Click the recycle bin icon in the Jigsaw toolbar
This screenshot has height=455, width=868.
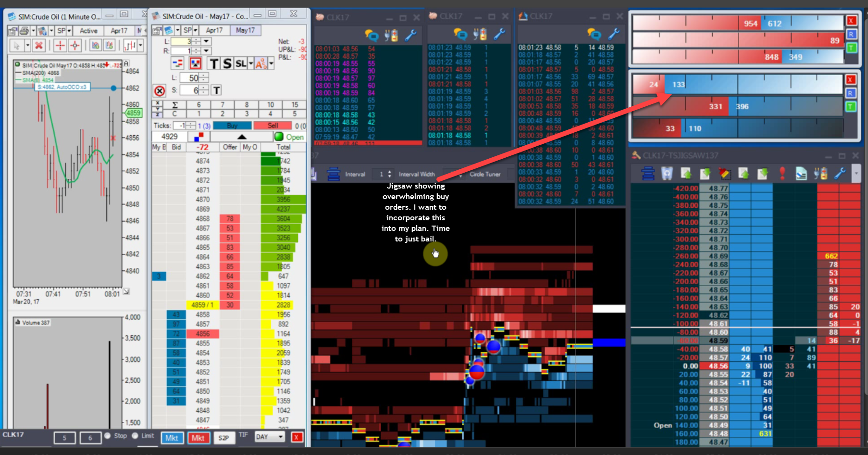pyautogui.click(x=667, y=173)
